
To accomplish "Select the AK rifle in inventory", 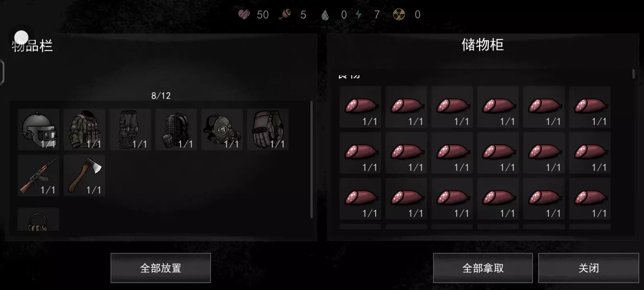I will click(38, 175).
